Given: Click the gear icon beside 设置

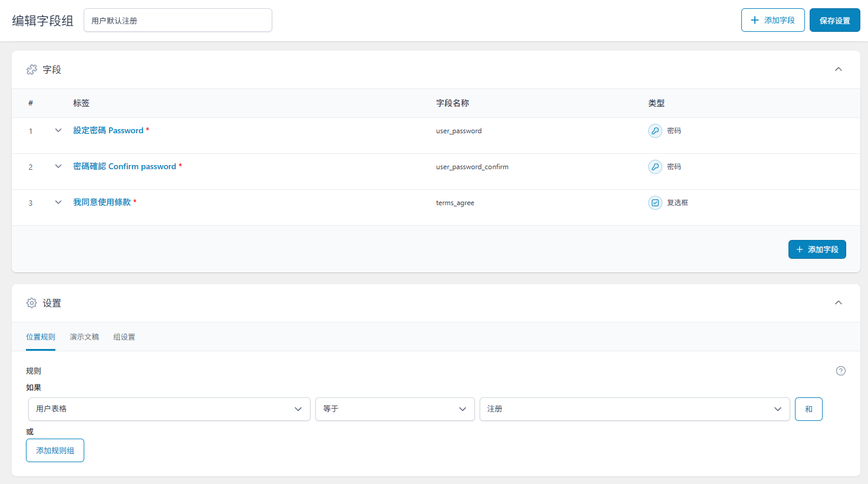Looking at the screenshot, I should pyautogui.click(x=32, y=303).
